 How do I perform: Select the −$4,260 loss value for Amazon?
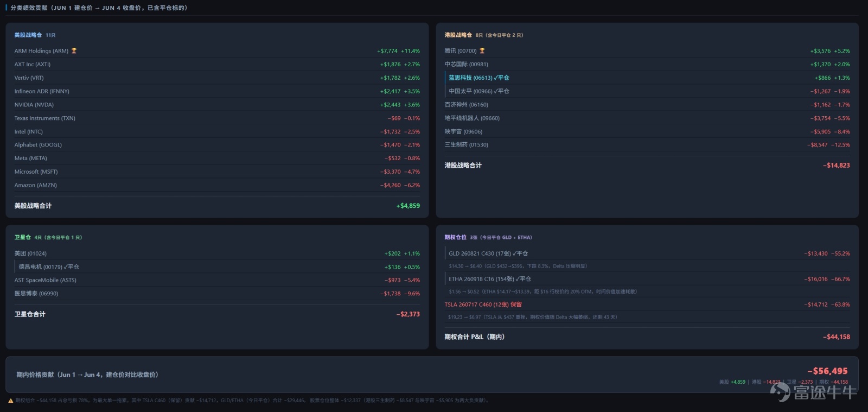391,185
